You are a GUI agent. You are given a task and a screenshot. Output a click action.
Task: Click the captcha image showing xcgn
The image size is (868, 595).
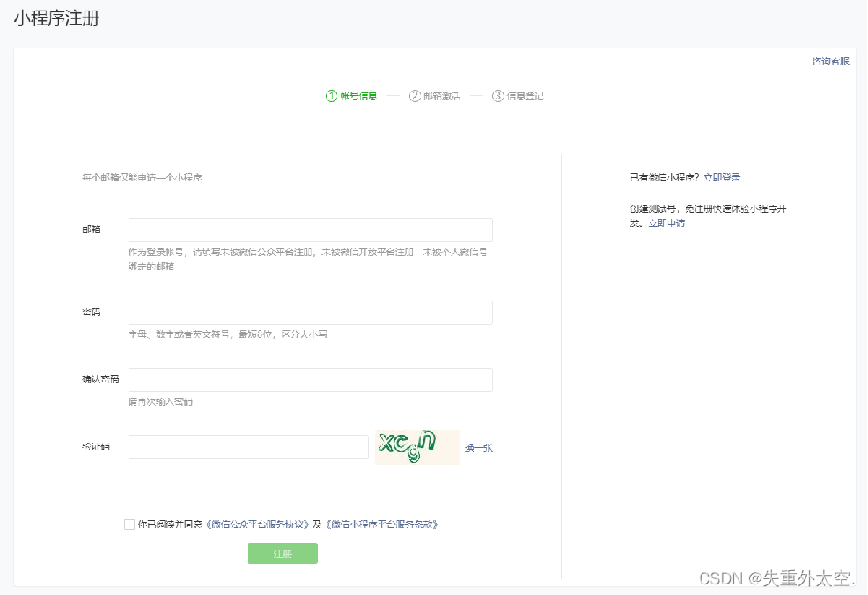(x=416, y=446)
